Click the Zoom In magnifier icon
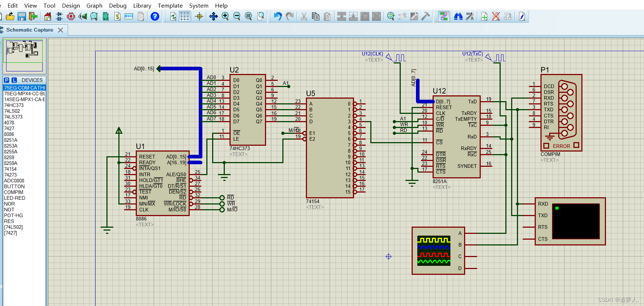644x306 pixels. click(x=225, y=16)
